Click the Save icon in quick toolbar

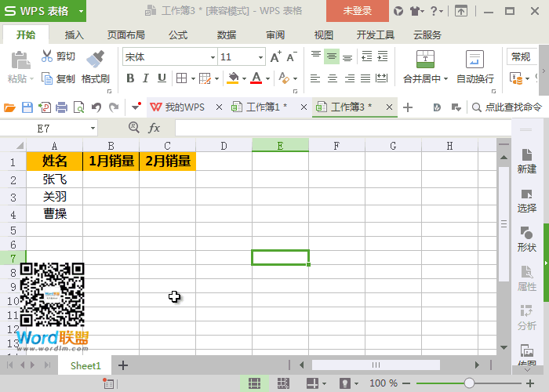point(27,107)
